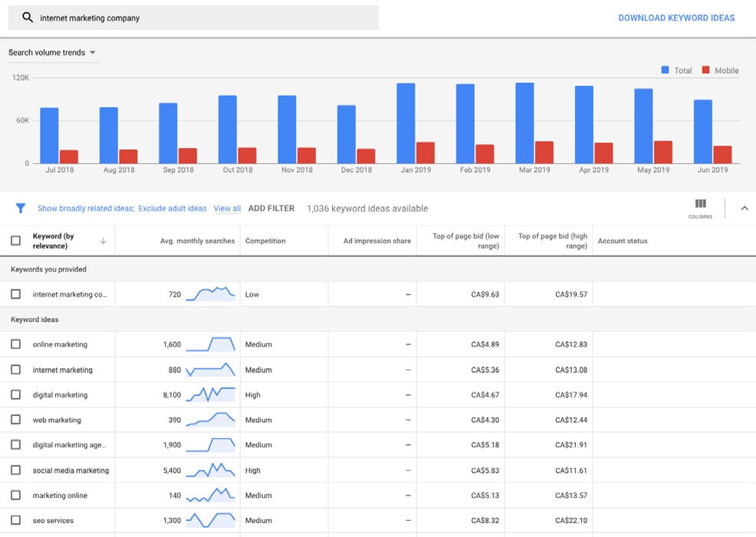Click the blue Total legend swatch
Viewport: 756px width, 537px height.
(x=665, y=70)
